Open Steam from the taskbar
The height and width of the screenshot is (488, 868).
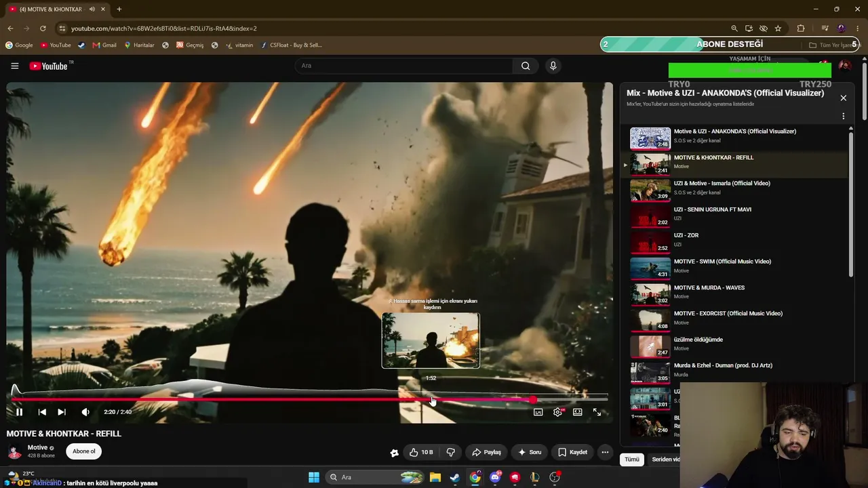click(x=455, y=477)
